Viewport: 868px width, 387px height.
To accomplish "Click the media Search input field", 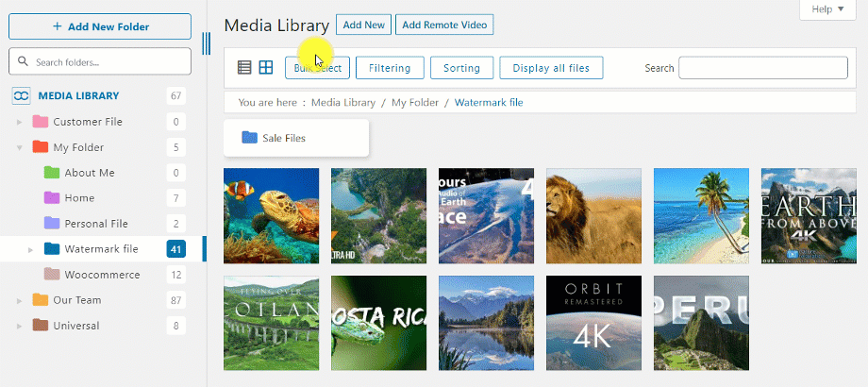I will pyautogui.click(x=762, y=68).
